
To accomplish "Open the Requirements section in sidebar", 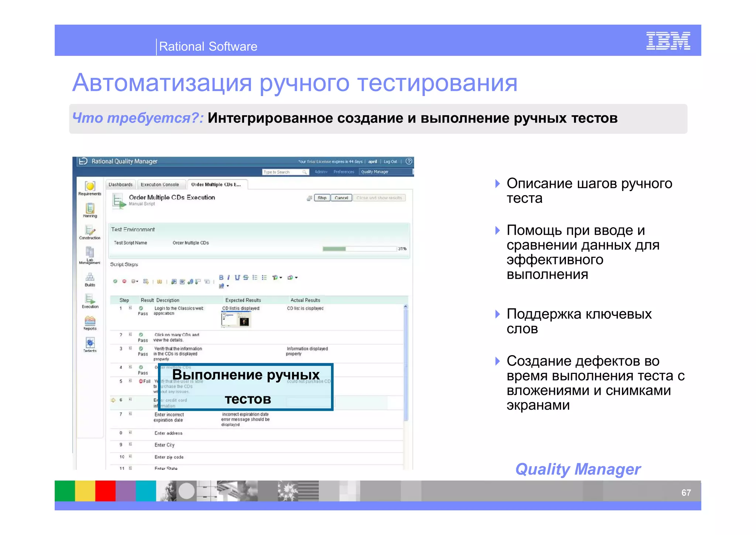I will 90,188.
